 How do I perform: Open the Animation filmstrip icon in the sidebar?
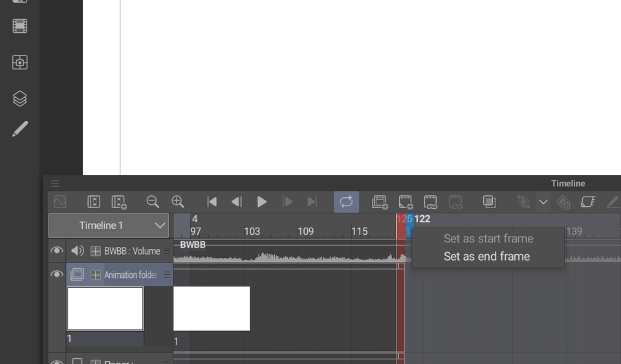point(20,26)
